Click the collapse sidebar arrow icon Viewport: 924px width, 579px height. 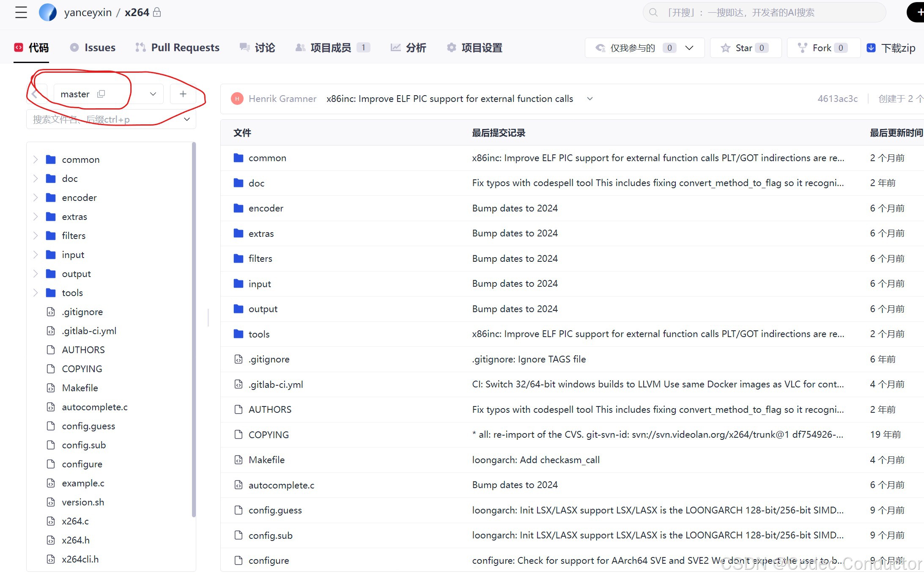[x=35, y=94]
